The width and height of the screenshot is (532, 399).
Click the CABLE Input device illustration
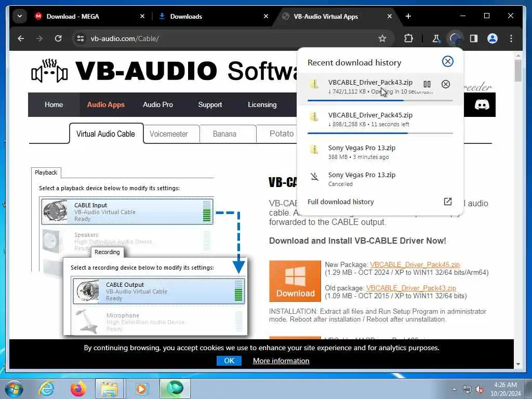(x=55, y=211)
